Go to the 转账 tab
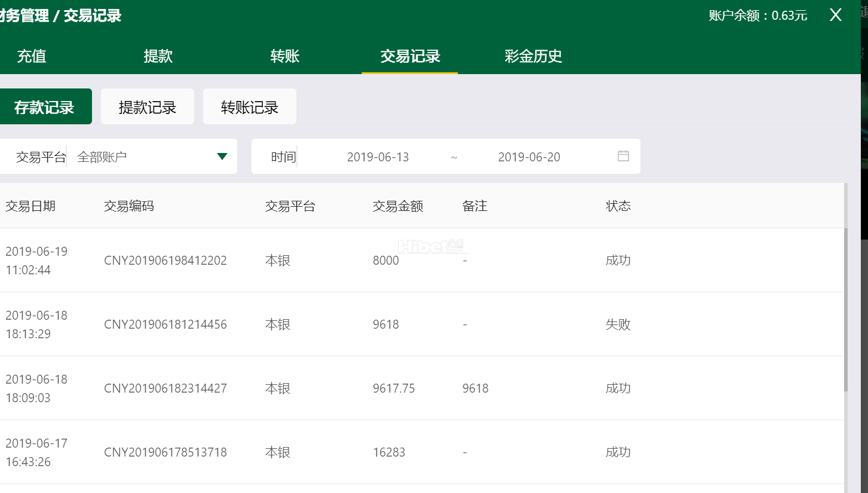This screenshot has height=493, width=868. pos(285,56)
